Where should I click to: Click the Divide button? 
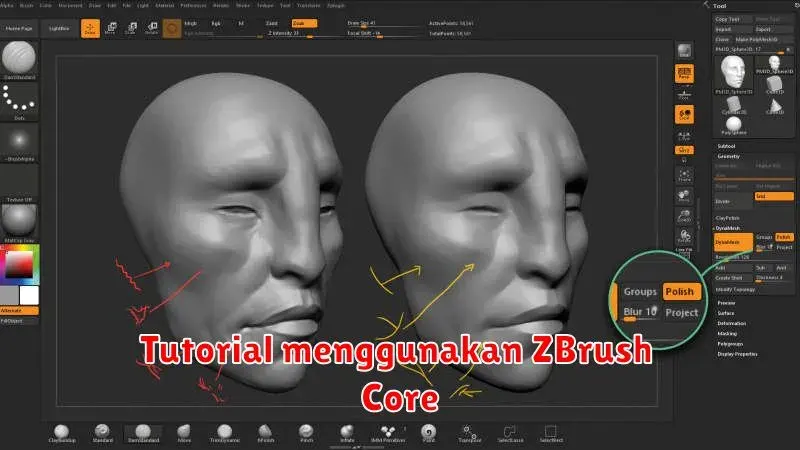[733, 202]
